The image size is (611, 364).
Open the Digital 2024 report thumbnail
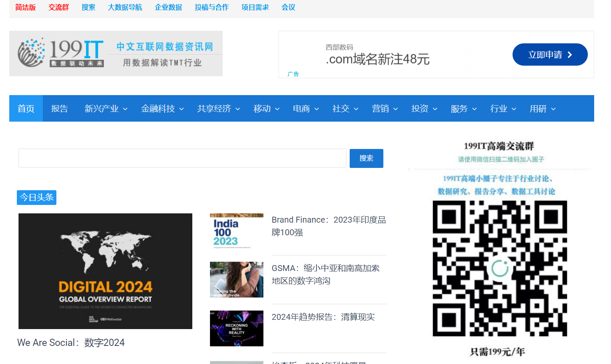click(x=105, y=271)
